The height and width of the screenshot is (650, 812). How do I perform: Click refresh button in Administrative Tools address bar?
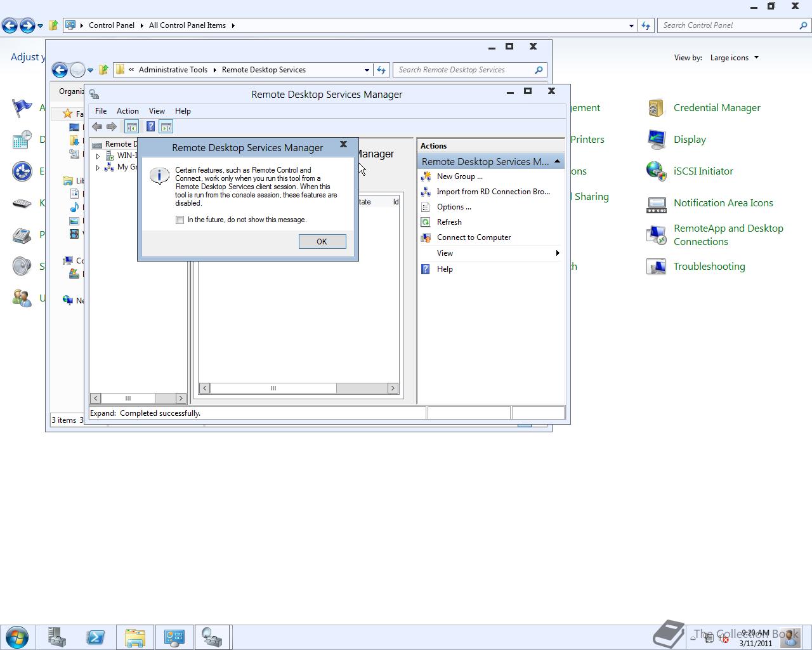tap(381, 70)
